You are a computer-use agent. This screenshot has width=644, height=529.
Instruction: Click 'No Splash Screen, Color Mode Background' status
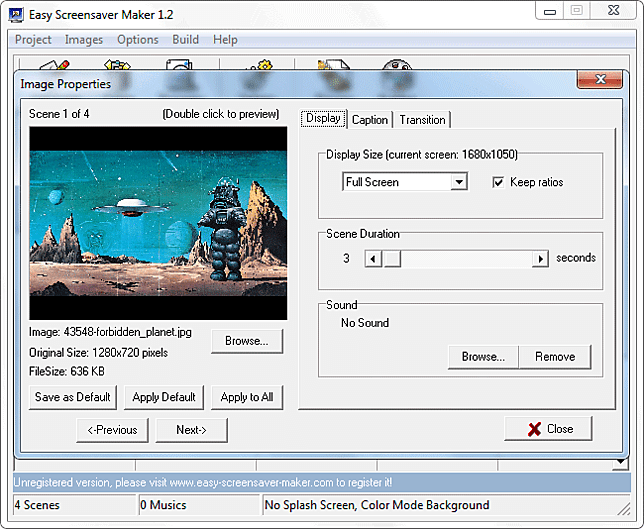[446, 505]
